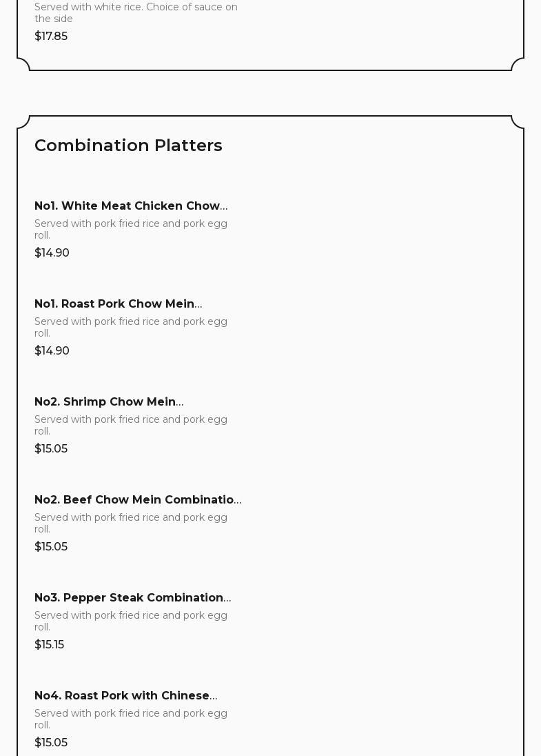Click the description under Beef Chow Mein Combination
The height and width of the screenshot is (756, 541).
pyautogui.click(x=131, y=523)
